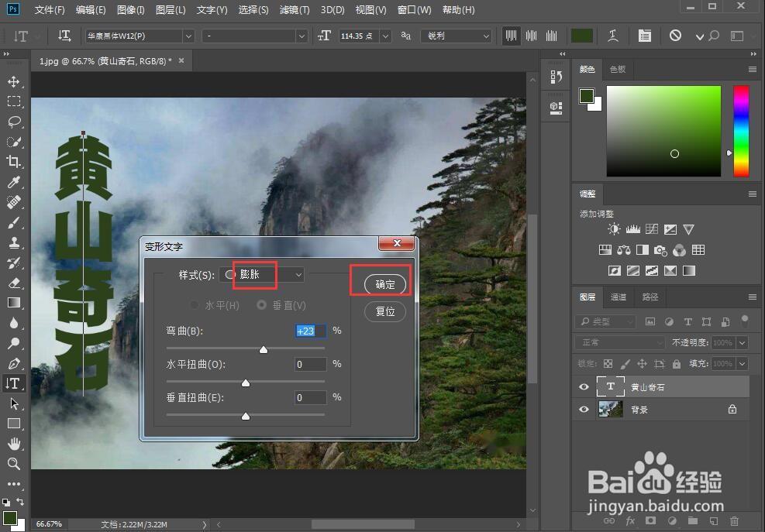765x532 pixels.
Task: Select the Vertical Type tool
Action: click(x=14, y=383)
